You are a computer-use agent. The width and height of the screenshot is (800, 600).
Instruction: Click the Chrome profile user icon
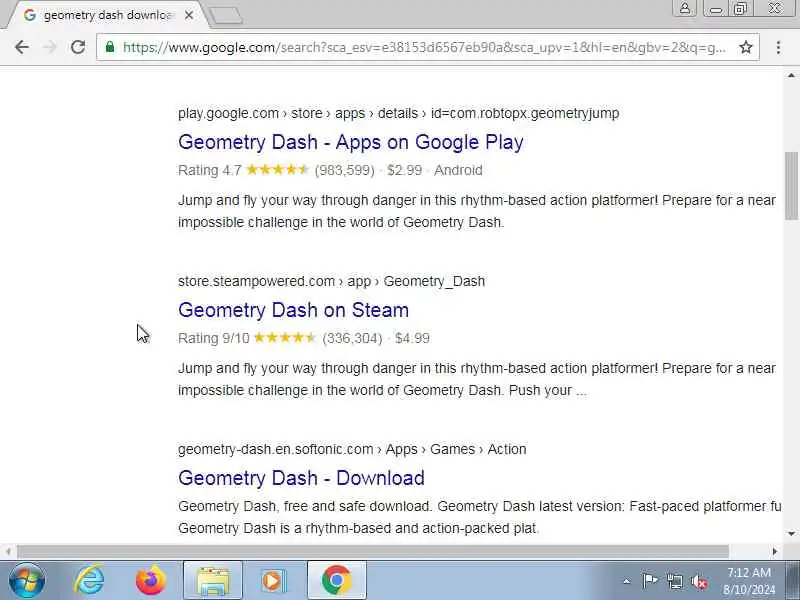(x=685, y=8)
